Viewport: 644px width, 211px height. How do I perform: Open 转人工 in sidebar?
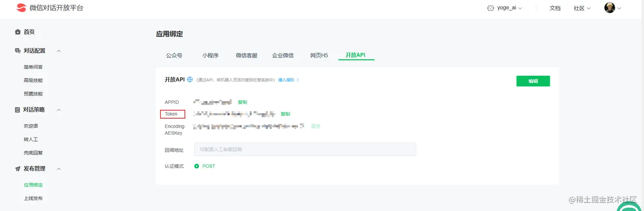pyautogui.click(x=31, y=140)
